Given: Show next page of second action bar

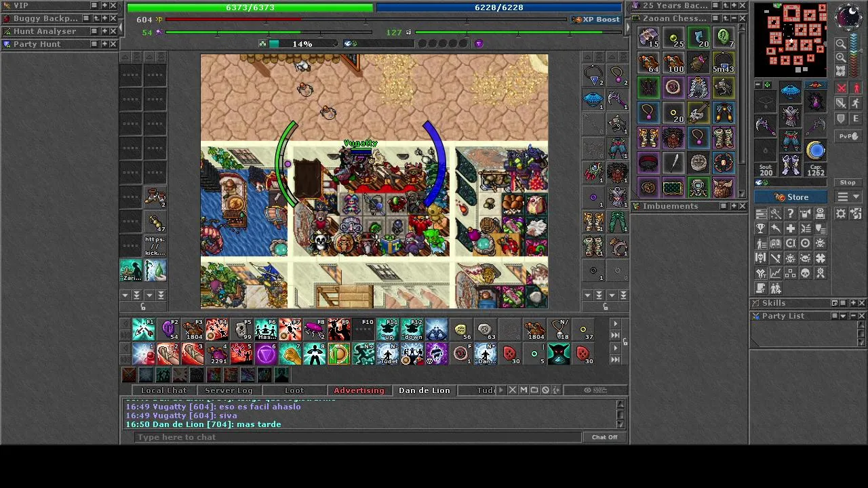Looking at the screenshot, I should [615, 348].
